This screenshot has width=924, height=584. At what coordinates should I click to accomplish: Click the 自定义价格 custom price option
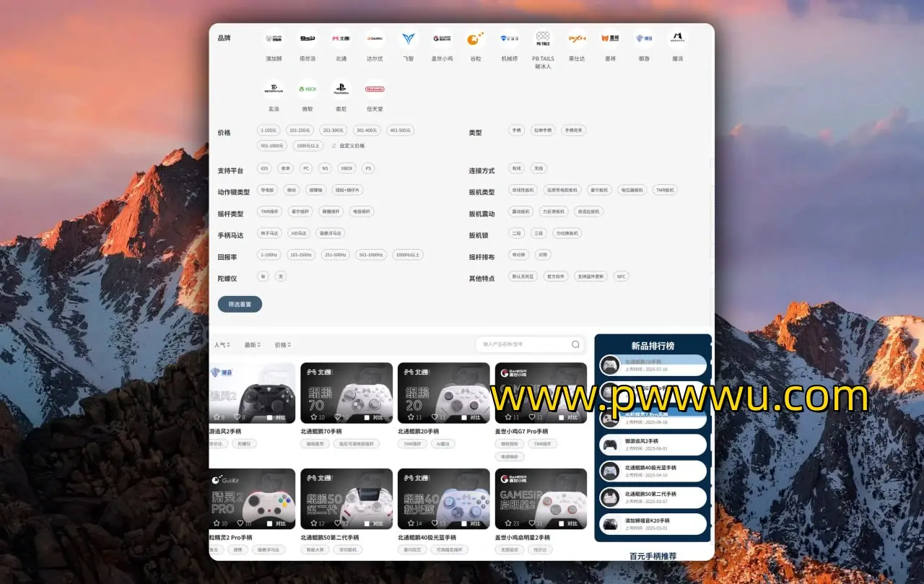click(x=348, y=145)
